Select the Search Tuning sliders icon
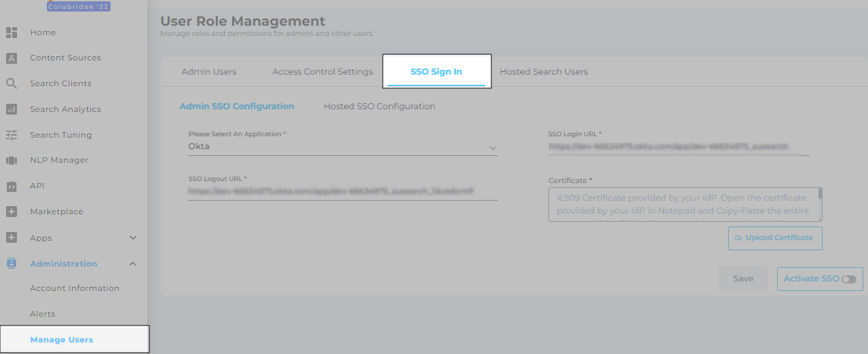This screenshot has height=354, width=868. pyautogui.click(x=12, y=135)
